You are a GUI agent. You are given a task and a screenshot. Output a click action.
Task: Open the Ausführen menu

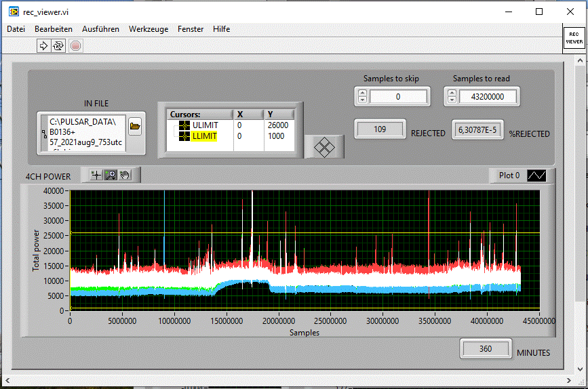pyautogui.click(x=100, y=29)
